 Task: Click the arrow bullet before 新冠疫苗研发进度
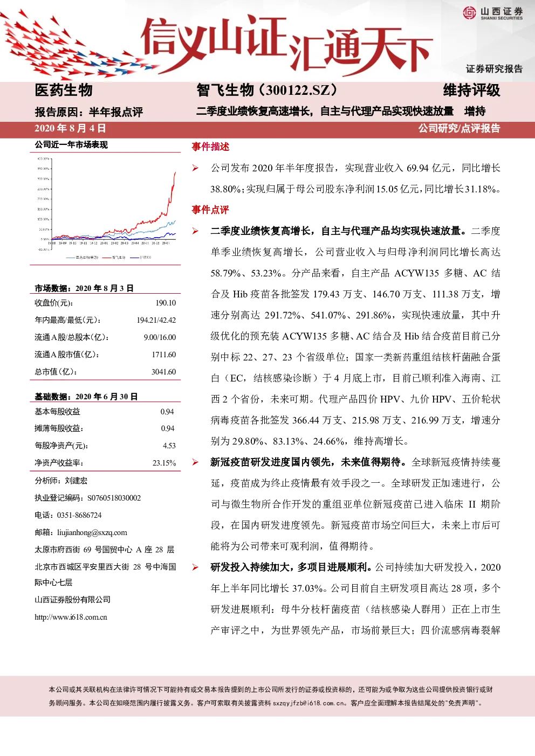(195, 462)
